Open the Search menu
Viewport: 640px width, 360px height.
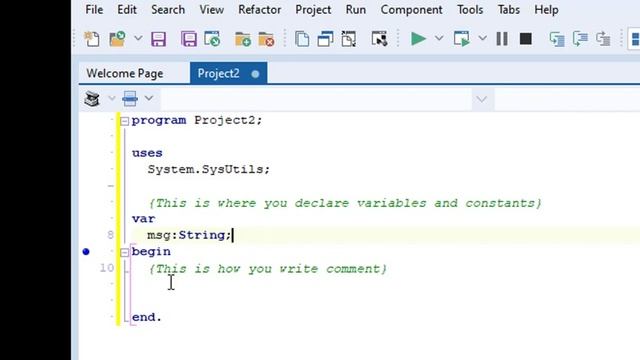tap(168, 10)
